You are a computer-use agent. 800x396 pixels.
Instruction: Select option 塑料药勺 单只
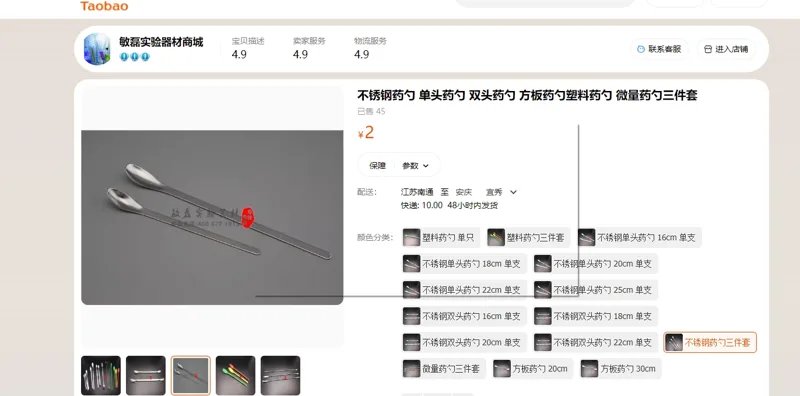click(441, 237)
